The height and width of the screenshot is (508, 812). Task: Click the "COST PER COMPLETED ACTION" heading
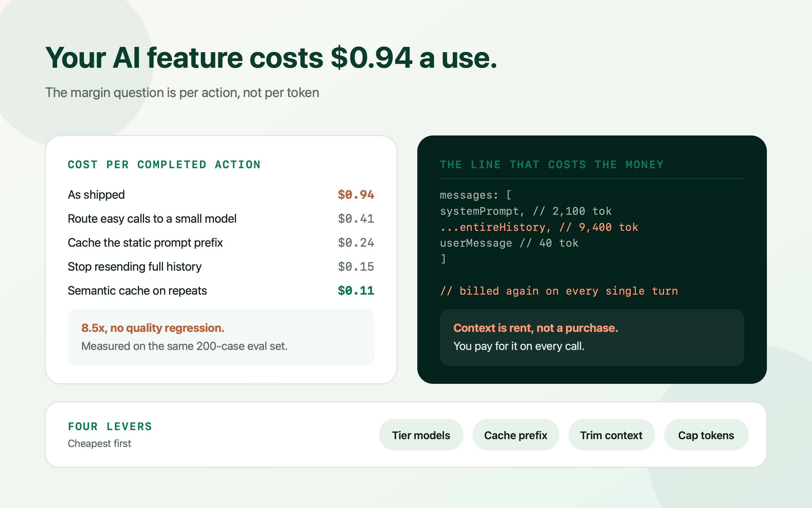tap(164, 165)
